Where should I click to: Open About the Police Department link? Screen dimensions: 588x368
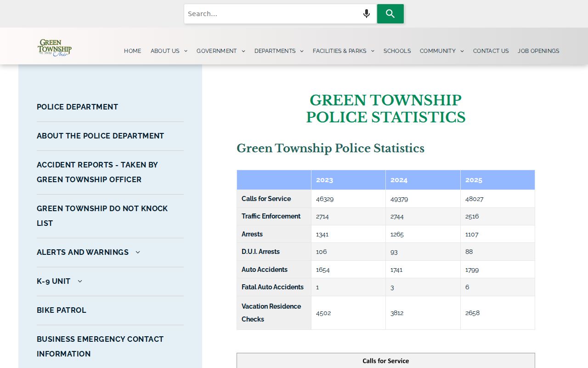click(x=100, y=136)
